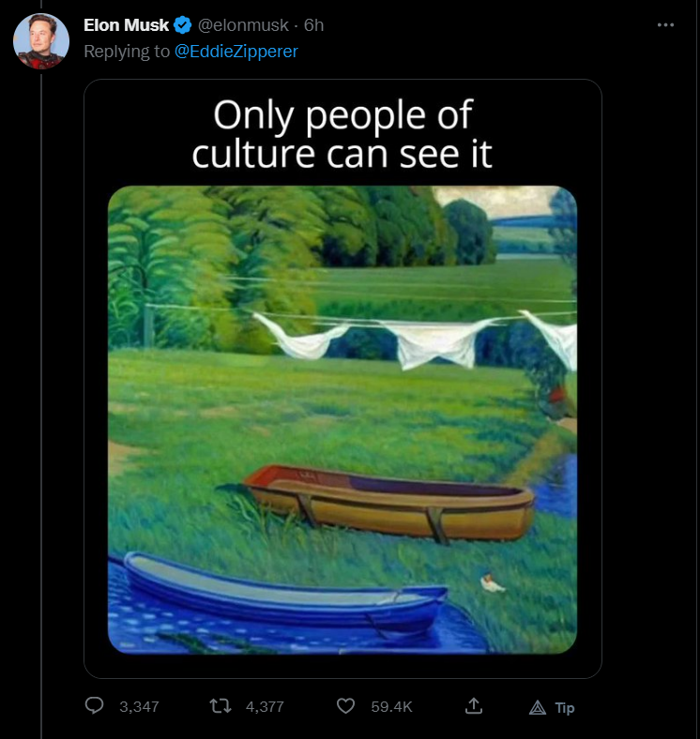The width and height of the screenshot is (700, 739).
Task: Click the 3,347 replies count
Action: [x=140, y=707]
